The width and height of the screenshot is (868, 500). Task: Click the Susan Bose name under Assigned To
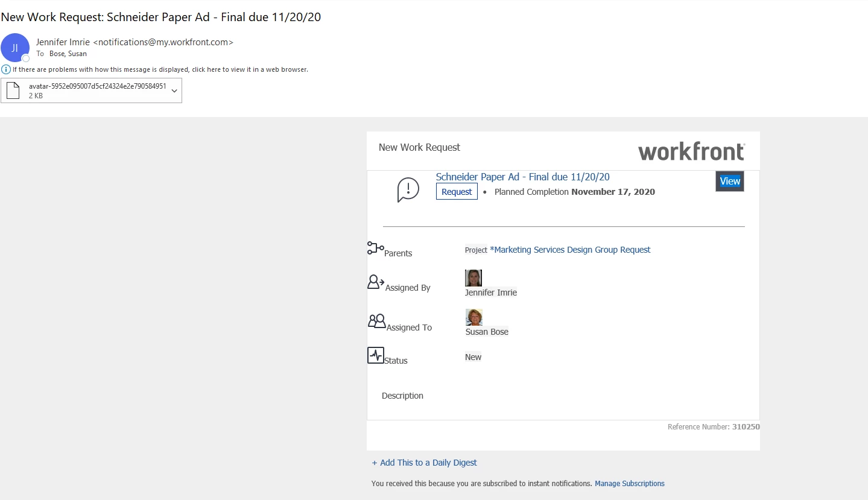click(x=487, y=332)
